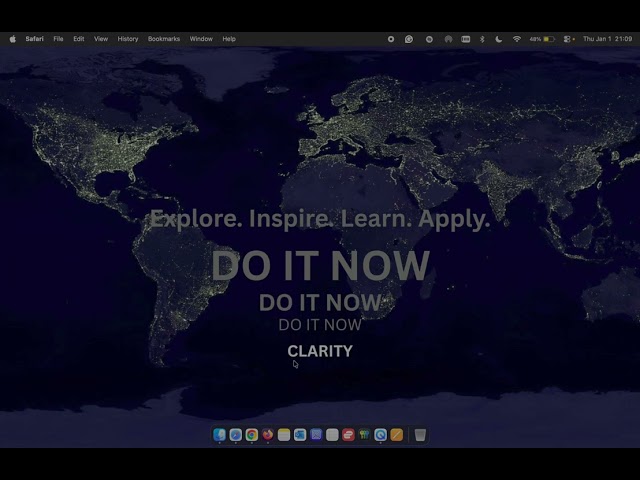640x480 pixels.
Task: Open the Wi-Fi menu
Action: point(517,39)
